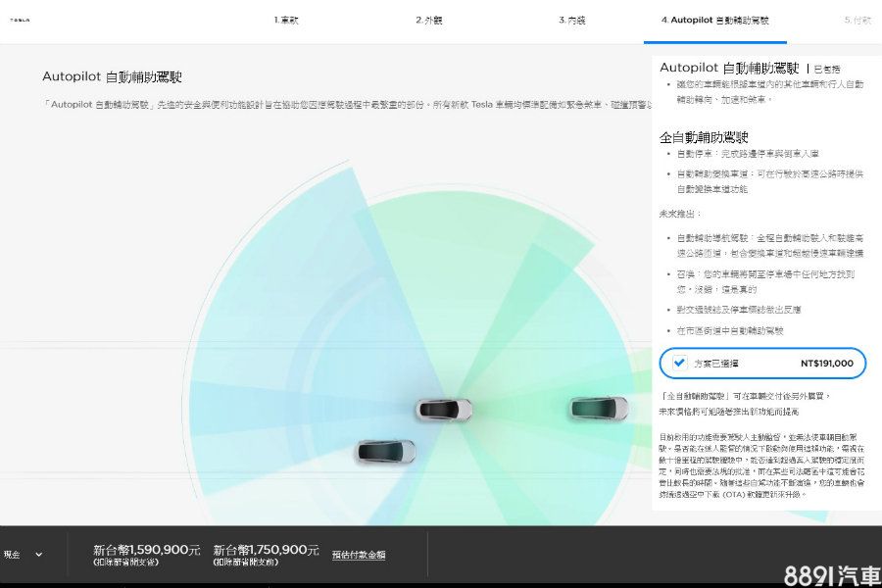Click the 新台幣1,750,900元 price before savings
This screenshot has height=588, width=882.
tap(267, 550)
